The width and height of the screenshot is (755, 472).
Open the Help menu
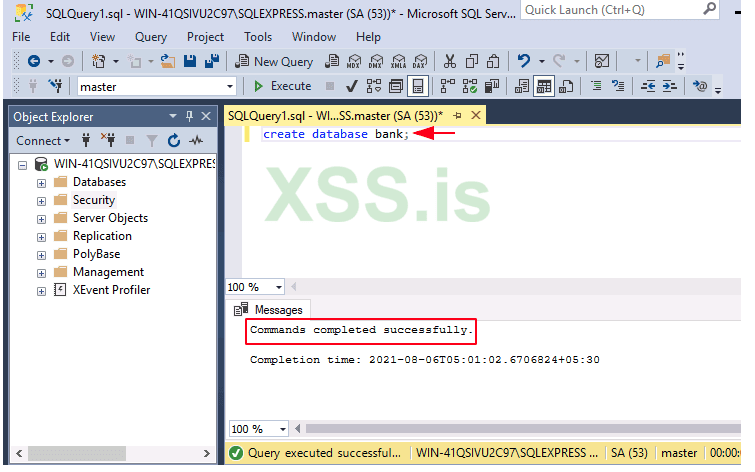click(368, 37)
